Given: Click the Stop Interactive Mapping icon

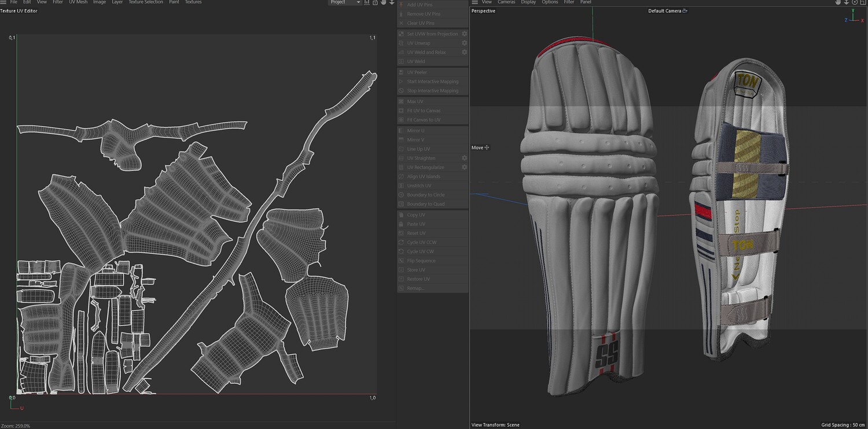Looking at the screenshot, I should [x=402, y=91].
